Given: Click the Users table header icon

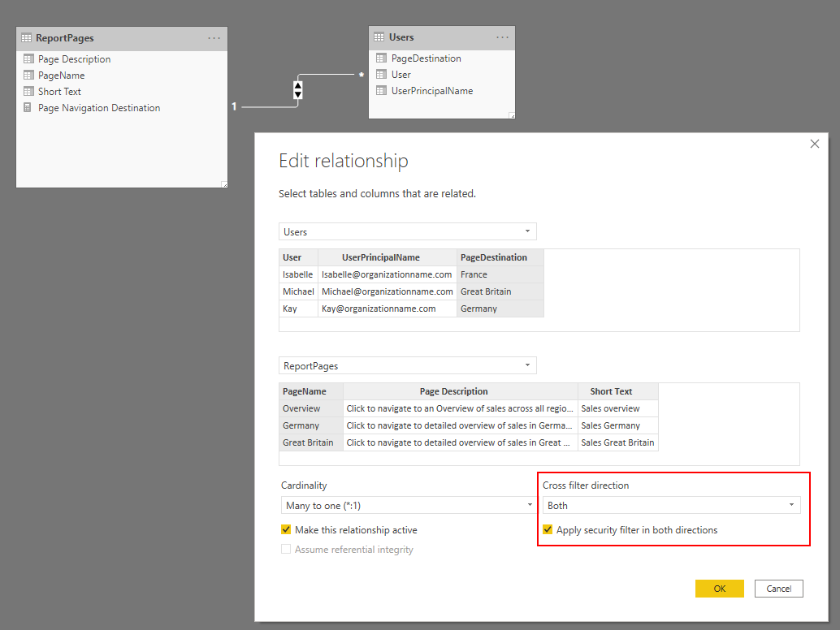Looking at the screenshot, I should click(x=378, y=37).
